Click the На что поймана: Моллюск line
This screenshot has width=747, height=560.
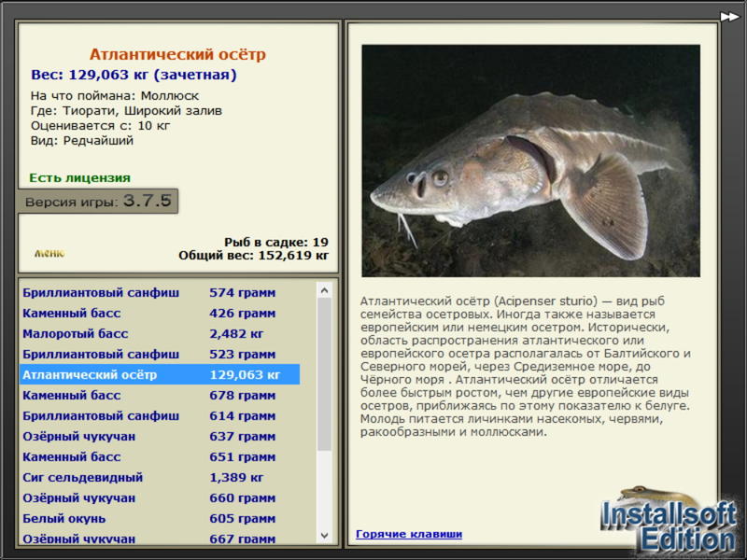coord(115,96)
